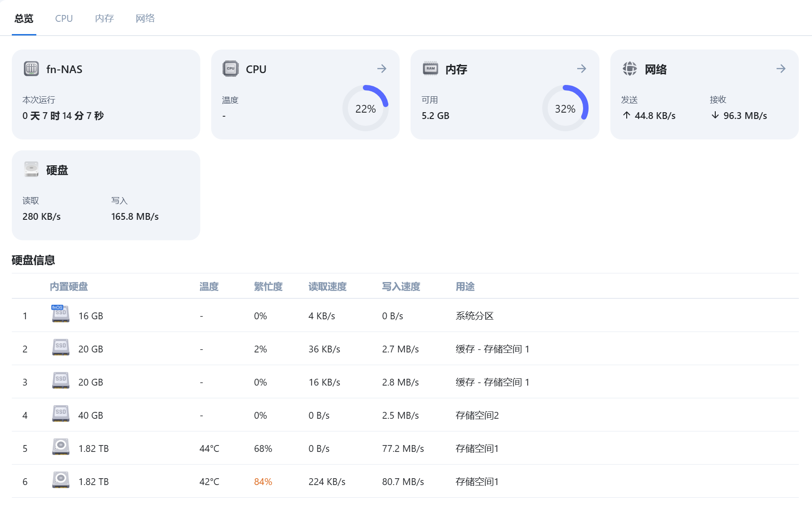Screen dimensions: 812x530
Task: Click the HDD icon of disk 6
Action: pos(60,480)
